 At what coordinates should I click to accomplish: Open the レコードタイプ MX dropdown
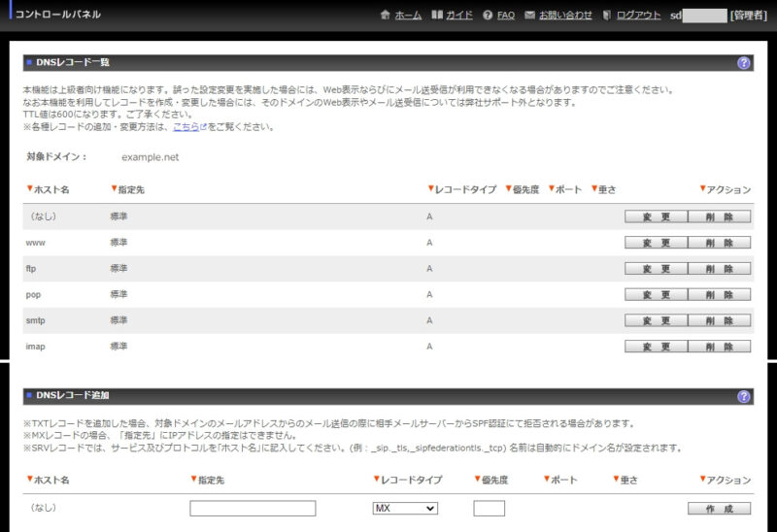click(x=405, y=508)
